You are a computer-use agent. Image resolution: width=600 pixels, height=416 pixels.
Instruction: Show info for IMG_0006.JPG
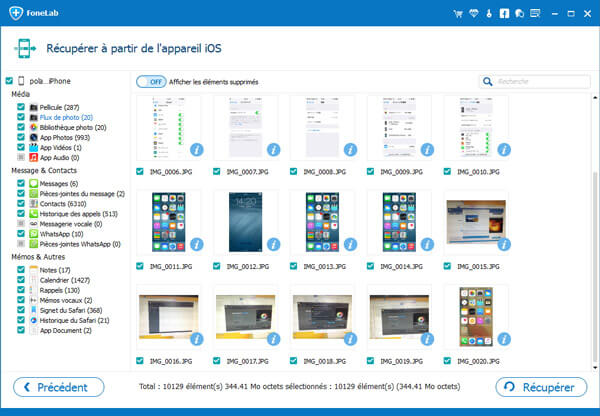[x=197, y=150]
